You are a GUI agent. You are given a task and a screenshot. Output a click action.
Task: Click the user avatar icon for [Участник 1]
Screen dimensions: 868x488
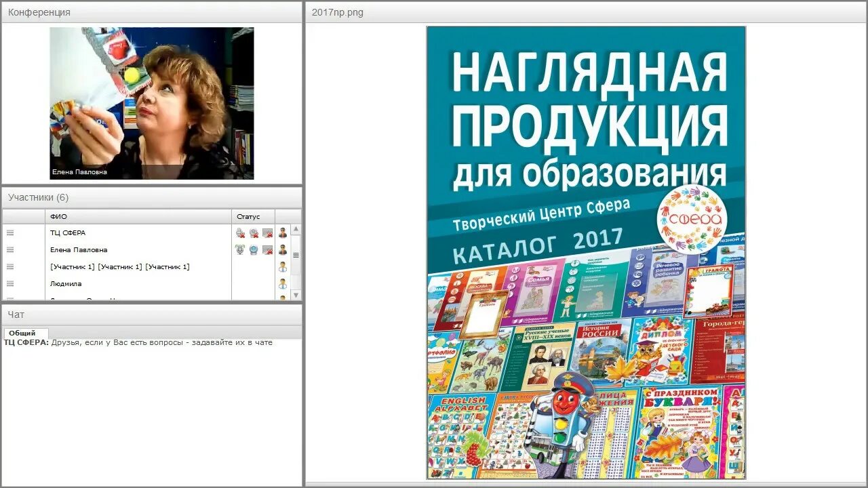pyautogui.click(x=283, y=266)
